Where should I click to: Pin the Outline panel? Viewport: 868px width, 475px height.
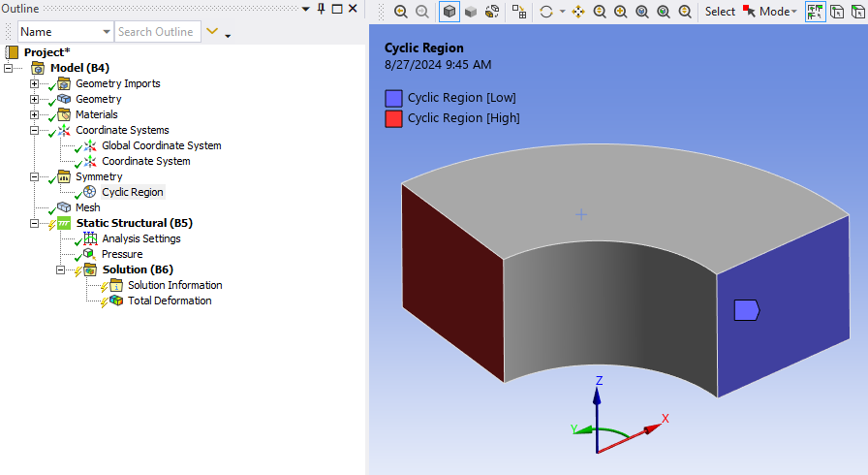(321, 9)
